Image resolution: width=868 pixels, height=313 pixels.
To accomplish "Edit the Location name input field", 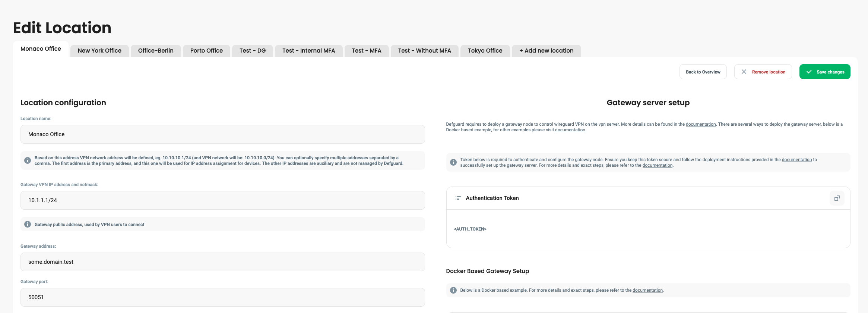I will tap(222, 134).
